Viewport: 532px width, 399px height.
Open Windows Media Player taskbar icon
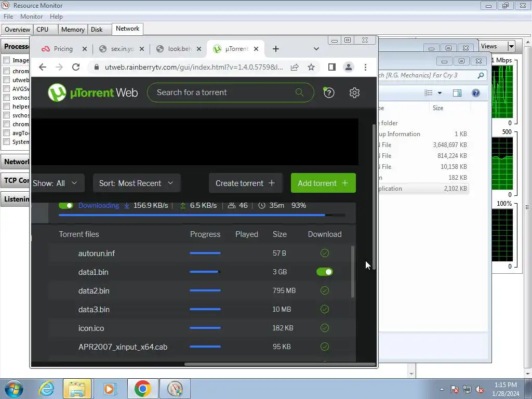109,389
